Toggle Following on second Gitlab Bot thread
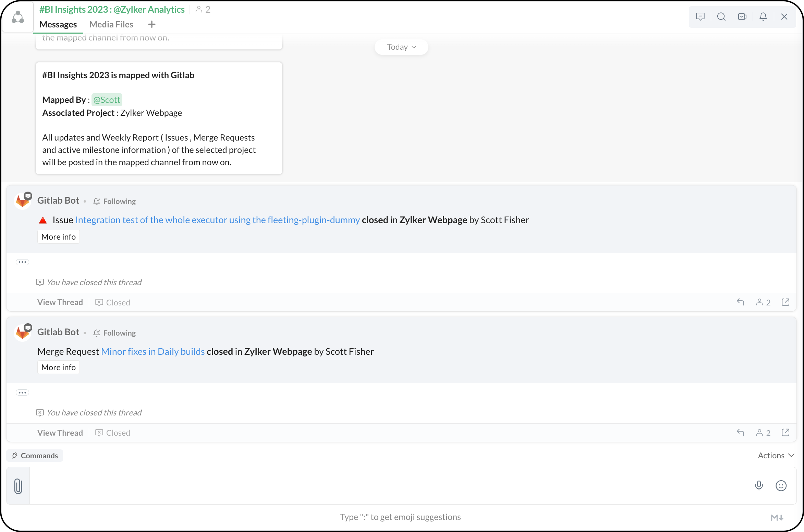This screenshot has height=532, width=804. point(115,333)
